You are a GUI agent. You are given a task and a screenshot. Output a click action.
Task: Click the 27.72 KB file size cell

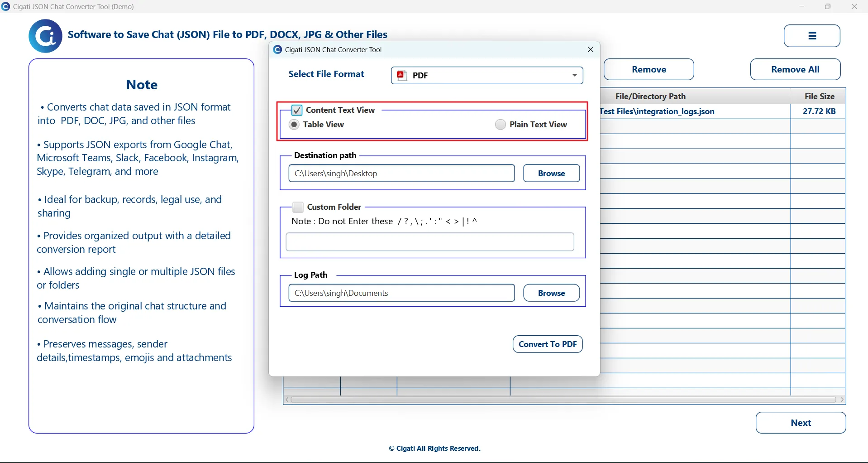tap(819, 111)
